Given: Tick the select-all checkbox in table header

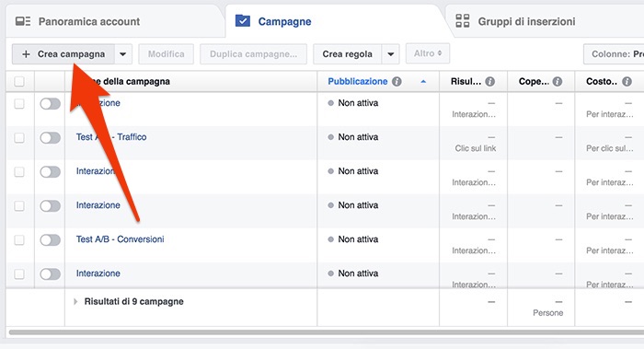Looking at the screenshot, I should (x=19, y=81).
